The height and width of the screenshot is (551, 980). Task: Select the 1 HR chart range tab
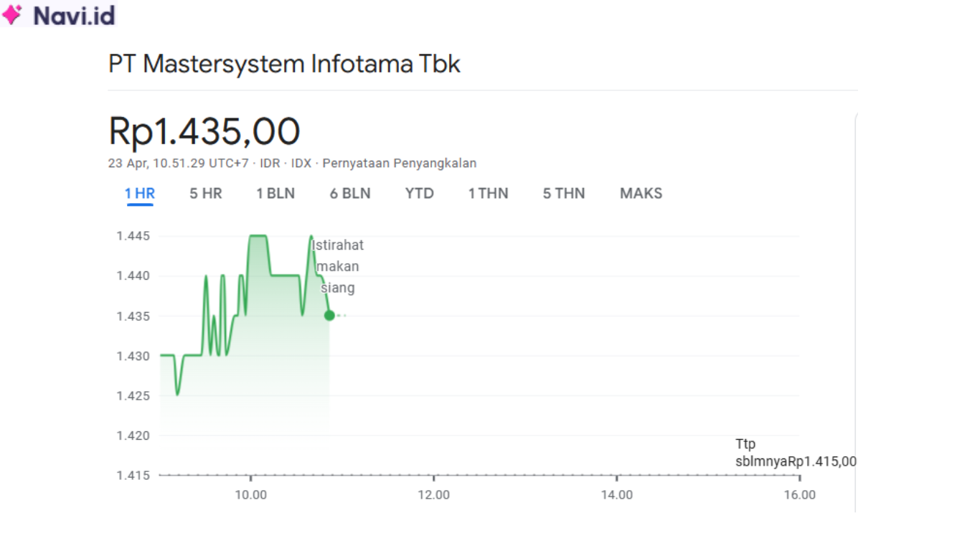point(140,193)
